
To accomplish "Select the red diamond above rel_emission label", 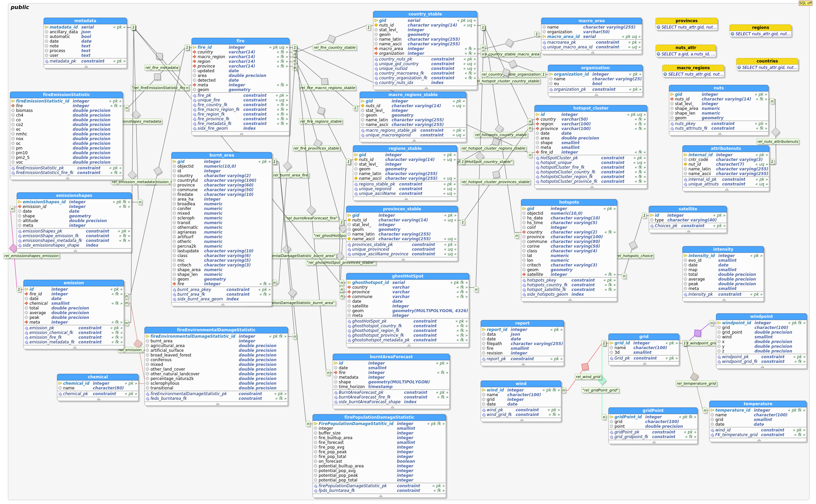I will [138, 343].
